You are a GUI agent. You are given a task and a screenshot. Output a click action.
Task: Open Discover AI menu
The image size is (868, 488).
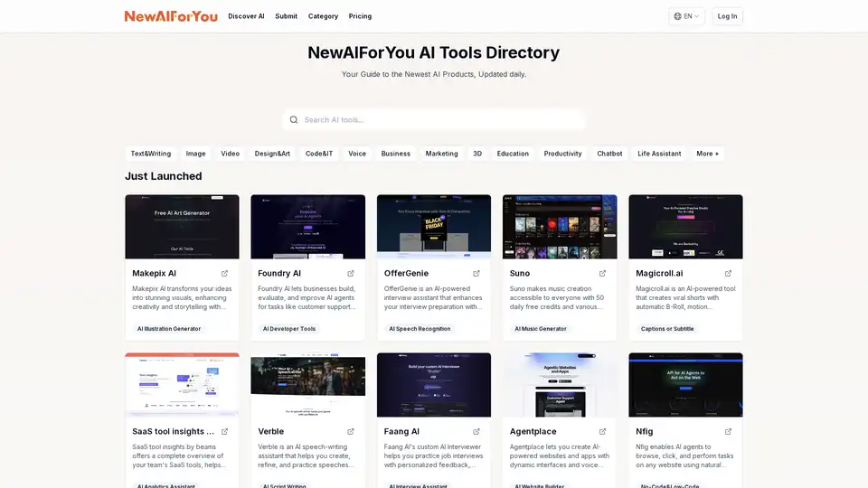pos(246,16)
